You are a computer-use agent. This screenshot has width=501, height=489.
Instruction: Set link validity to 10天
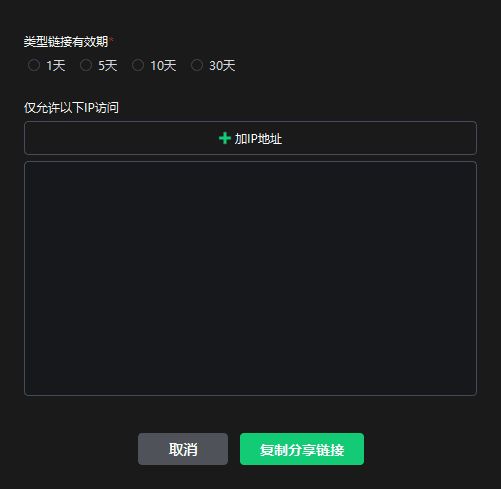coord(138,65)
